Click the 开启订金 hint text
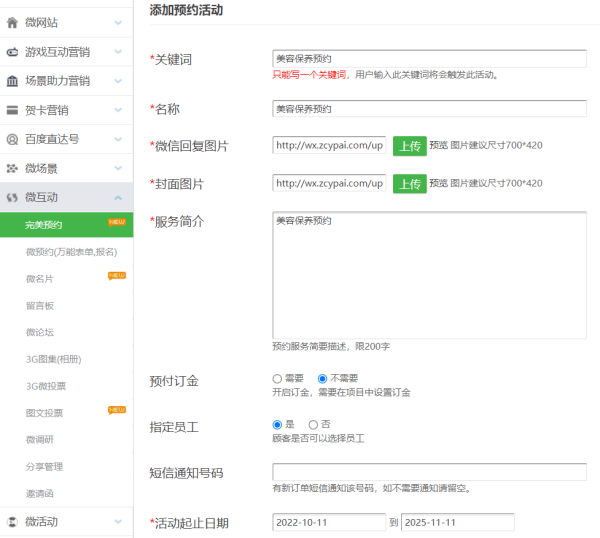This screenshot has width=600, height=538. pos(341,392)
